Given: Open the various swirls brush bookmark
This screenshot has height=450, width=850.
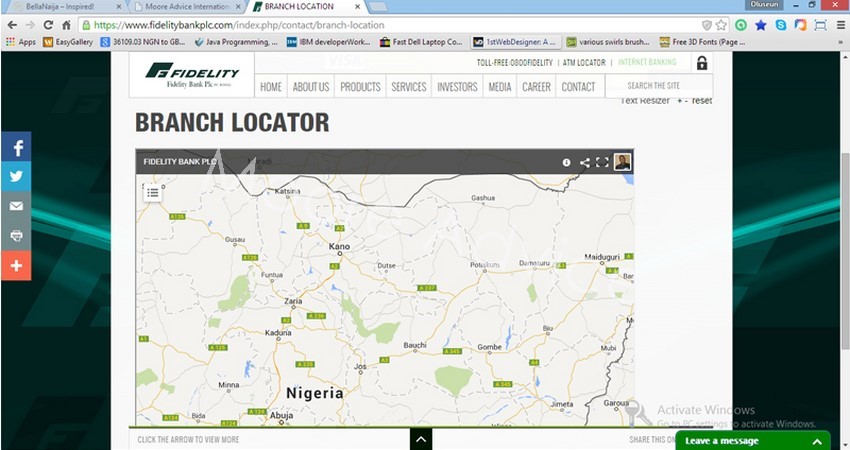Looking at the screenshot, I should 608,42.
